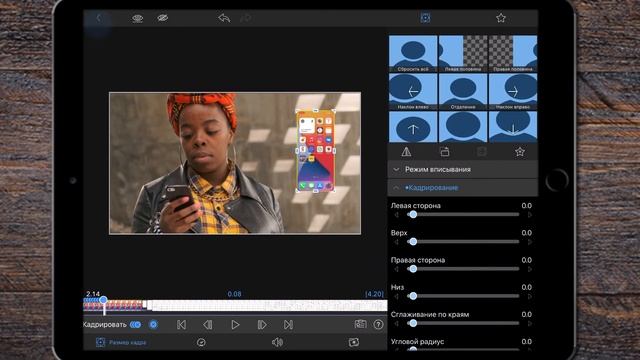Viewport: 640px width, 360px height.
Task: Decrease 'Правая сторона' with the left arrow
Action: click(396, 269)
